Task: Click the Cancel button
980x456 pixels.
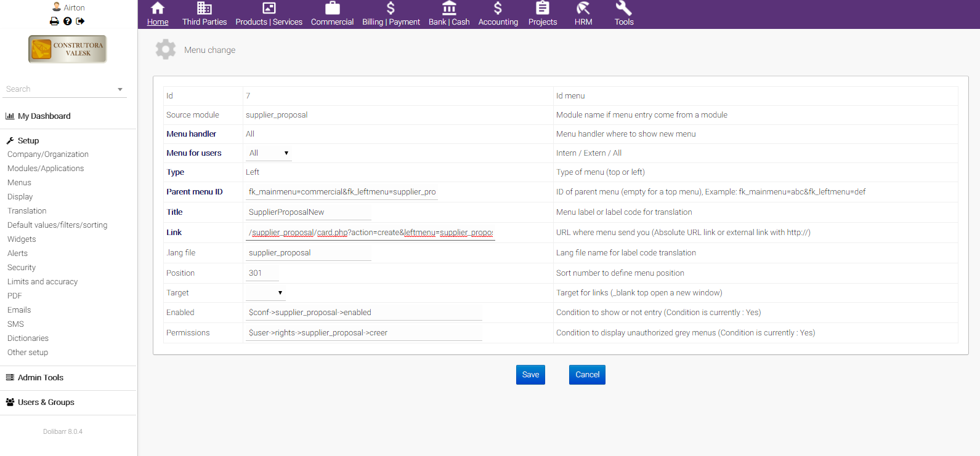Action: (587, 375)
